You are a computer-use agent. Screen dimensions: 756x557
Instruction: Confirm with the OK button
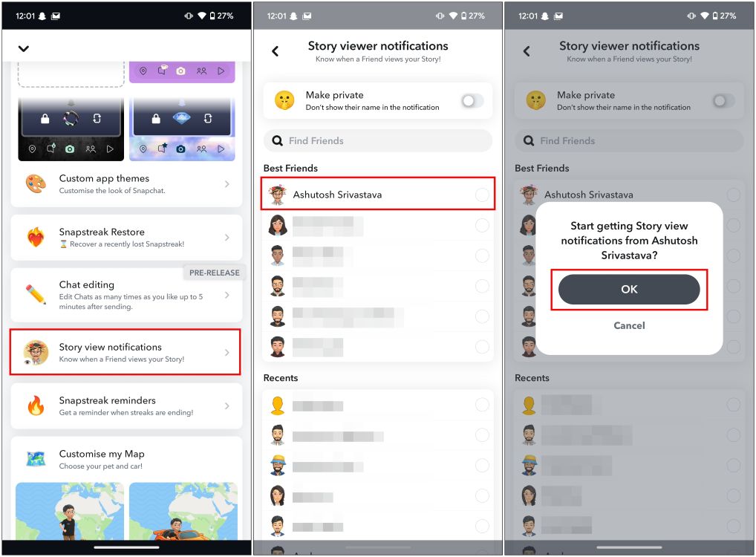[628, 289]
